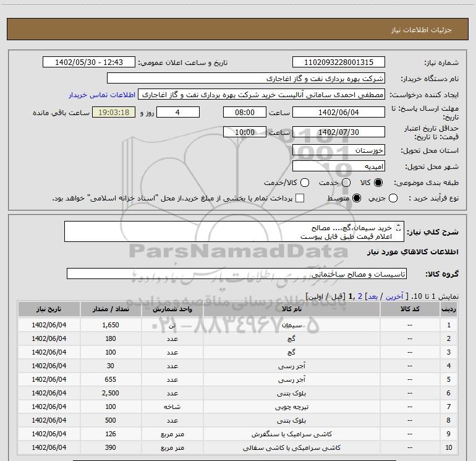Screen dimensions: 476x461
Task: Click quantity 2,500 in row 6
Action: (111, 393)
